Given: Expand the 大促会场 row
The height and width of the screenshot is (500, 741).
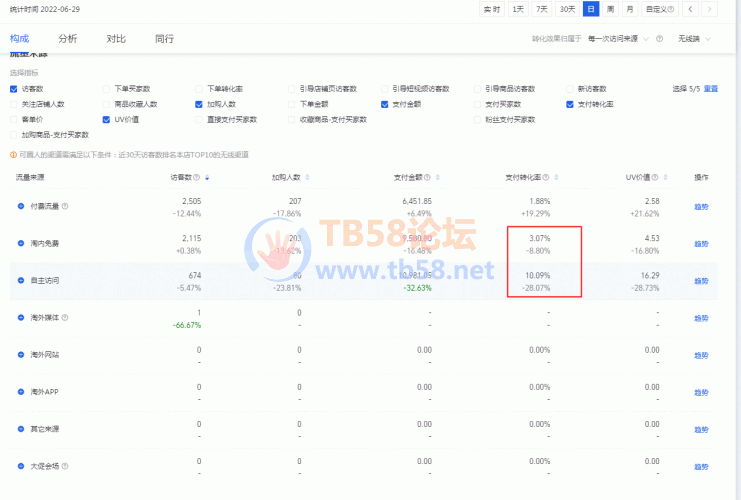Looking at the screenshot, I should tap(21, 466).
